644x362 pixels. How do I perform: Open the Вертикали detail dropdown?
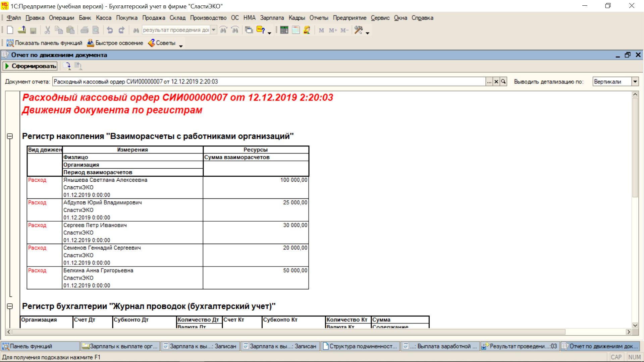[x=635, y=81]
